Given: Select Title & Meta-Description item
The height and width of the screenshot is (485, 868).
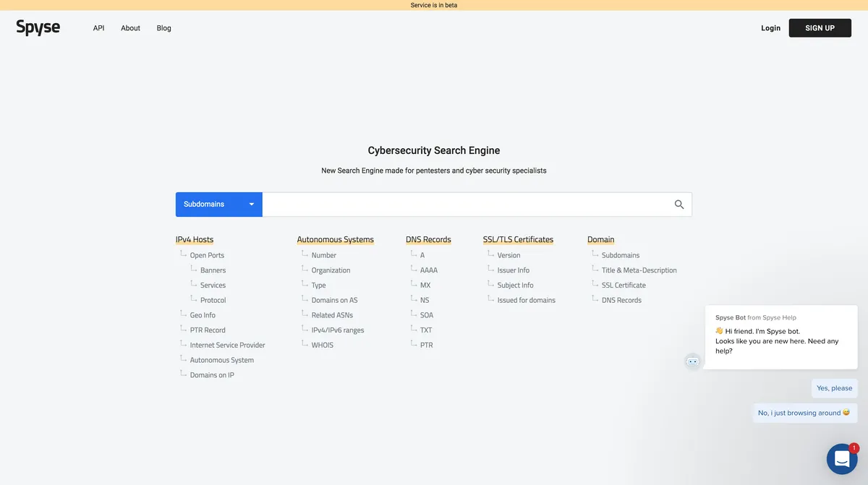Looking at the screenshot, I should pyautogui.click(x=639, y=270).
